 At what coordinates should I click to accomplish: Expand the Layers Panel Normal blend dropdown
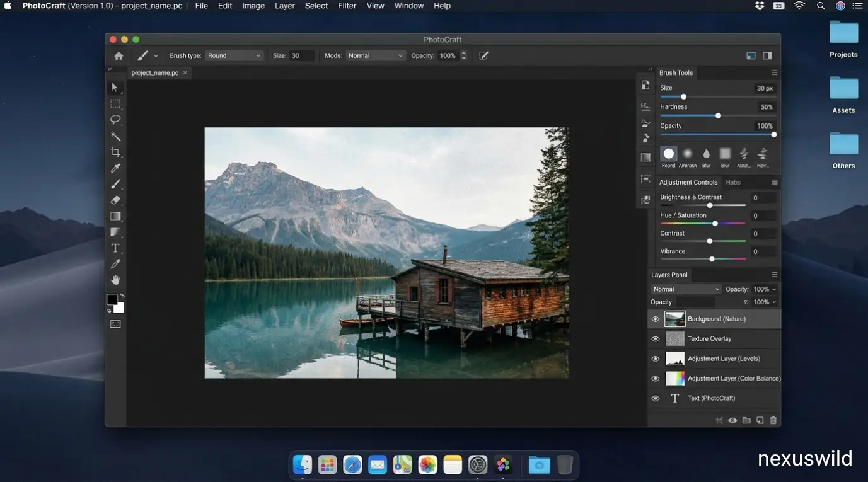(x=686, y=289)
